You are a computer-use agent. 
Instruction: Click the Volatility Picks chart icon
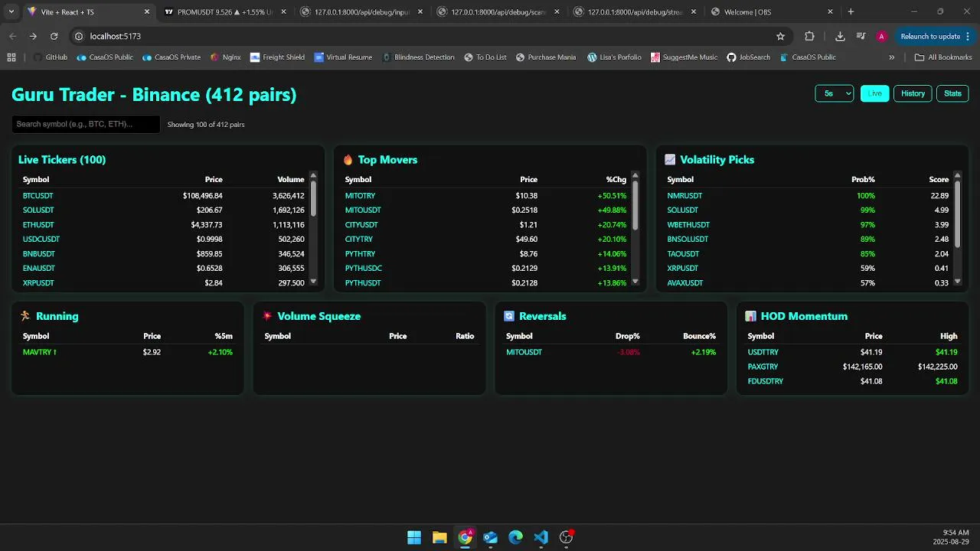pos(670,160)
